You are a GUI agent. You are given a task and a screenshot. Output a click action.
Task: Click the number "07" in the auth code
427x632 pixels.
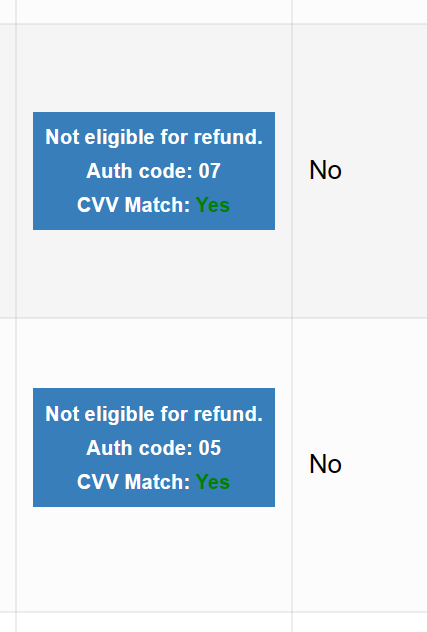click(x=210, y=171)
